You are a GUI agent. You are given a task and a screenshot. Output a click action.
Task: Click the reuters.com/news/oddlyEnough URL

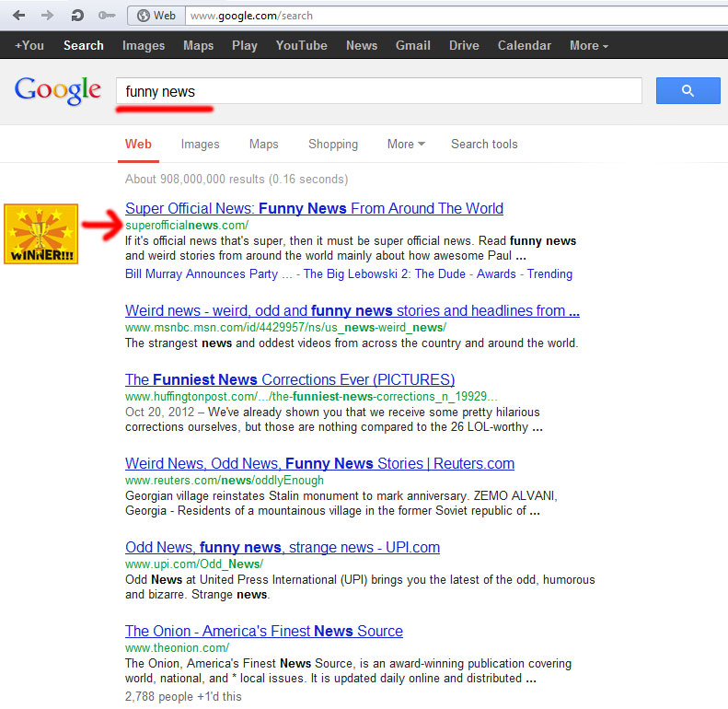point(225,481)
